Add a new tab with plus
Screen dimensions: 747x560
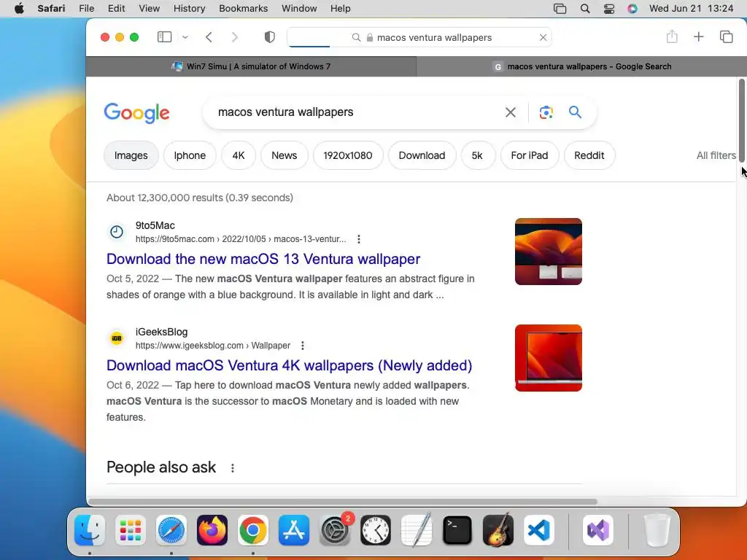pyautogui.click(x=698, y=36)
